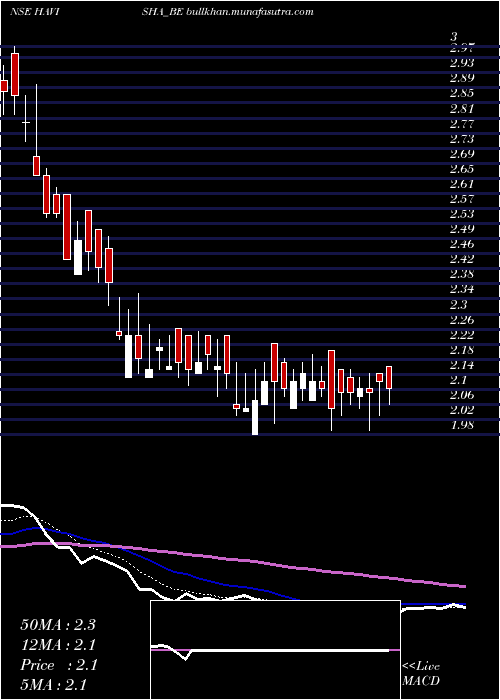Screen dimensions: 500x700
Task: Select the 2.22 price axis label
Action: (462, 334)
